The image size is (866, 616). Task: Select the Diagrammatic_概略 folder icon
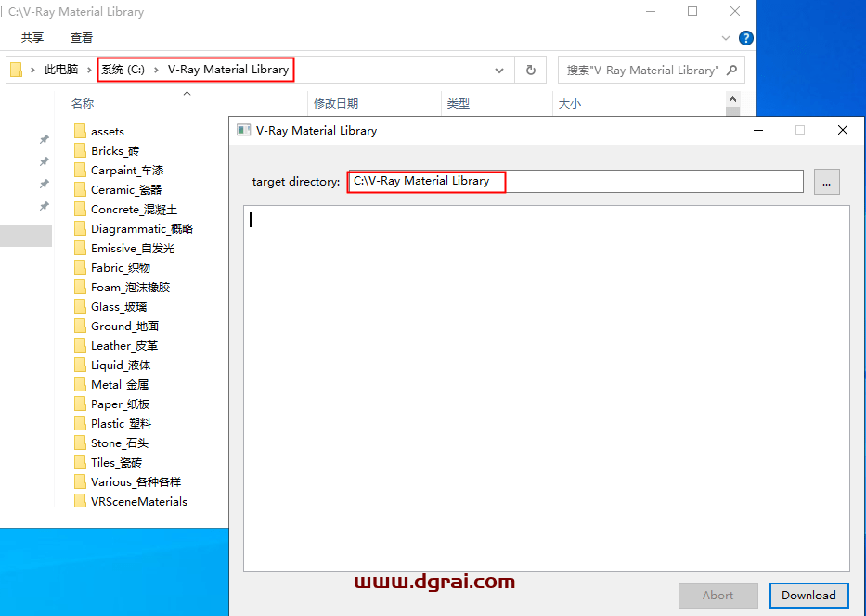click(x=80, y=228)
